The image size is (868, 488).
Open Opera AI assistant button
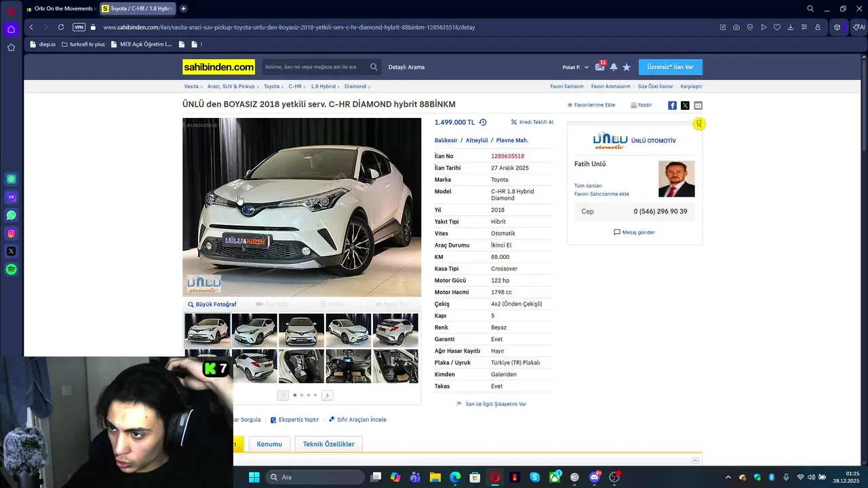(859, 27)
